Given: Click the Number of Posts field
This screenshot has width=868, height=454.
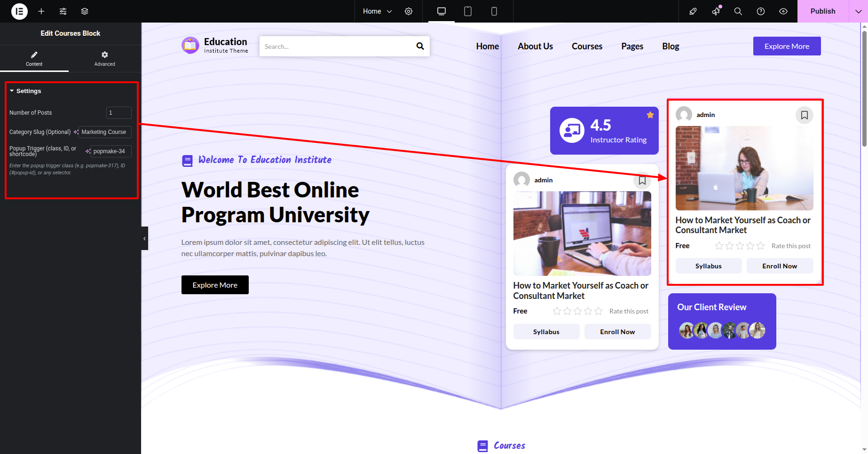Looking at the screenshot, I should (x=119, y=113).
